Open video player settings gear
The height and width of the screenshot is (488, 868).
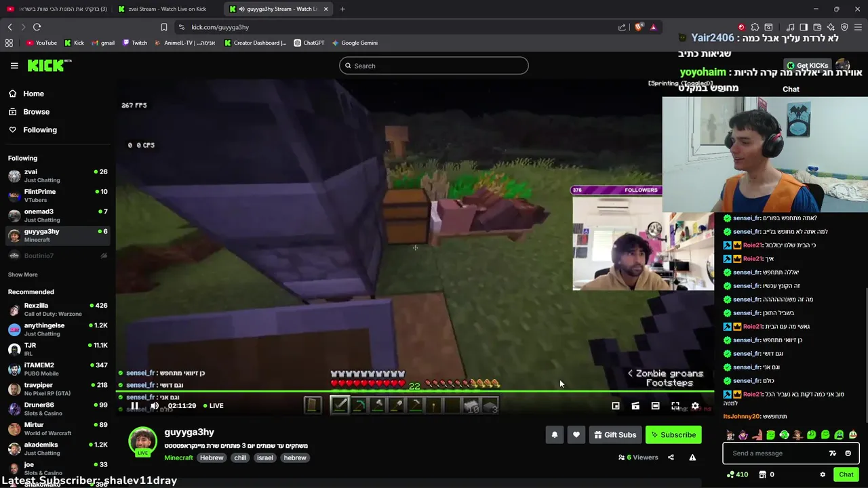pos(695,406)
